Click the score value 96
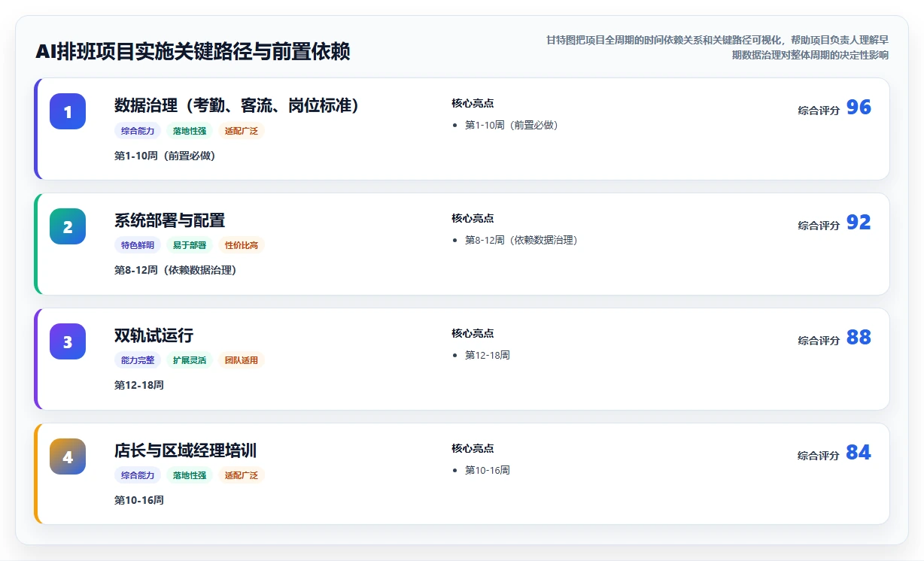924x561 pixels. click(859, 108)
